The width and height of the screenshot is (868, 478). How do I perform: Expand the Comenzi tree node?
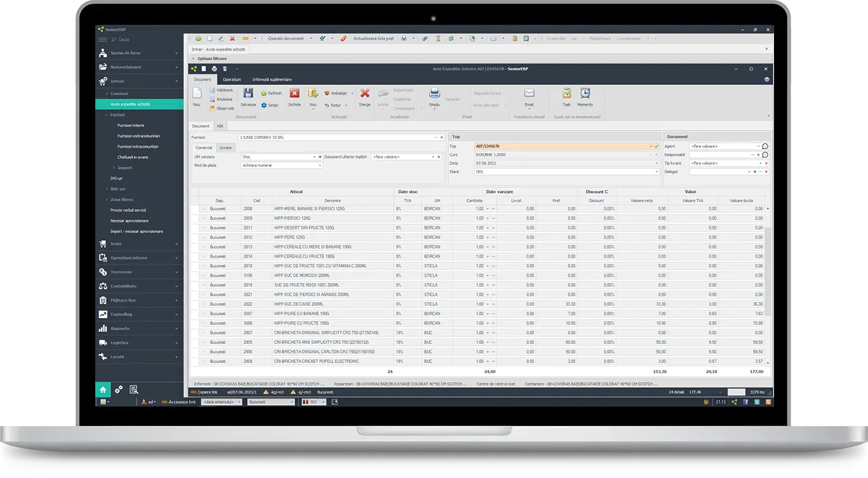tap(106, 94)
